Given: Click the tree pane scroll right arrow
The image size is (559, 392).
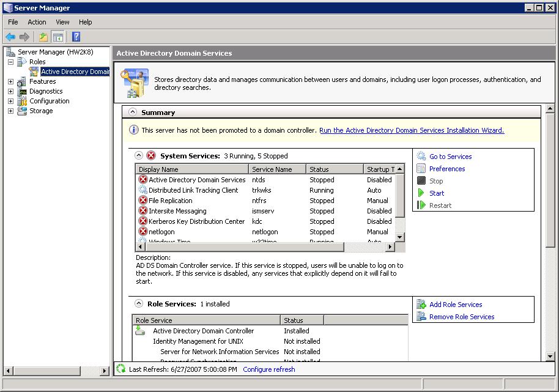Looking at the screenshot, I should click(x=104, y=371).
